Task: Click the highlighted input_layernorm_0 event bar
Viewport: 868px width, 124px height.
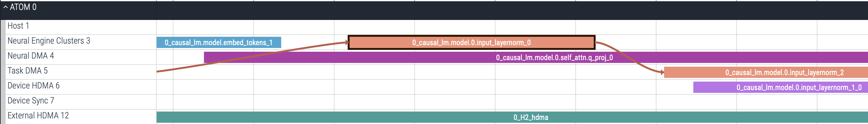Action: [x=471, y=42]
